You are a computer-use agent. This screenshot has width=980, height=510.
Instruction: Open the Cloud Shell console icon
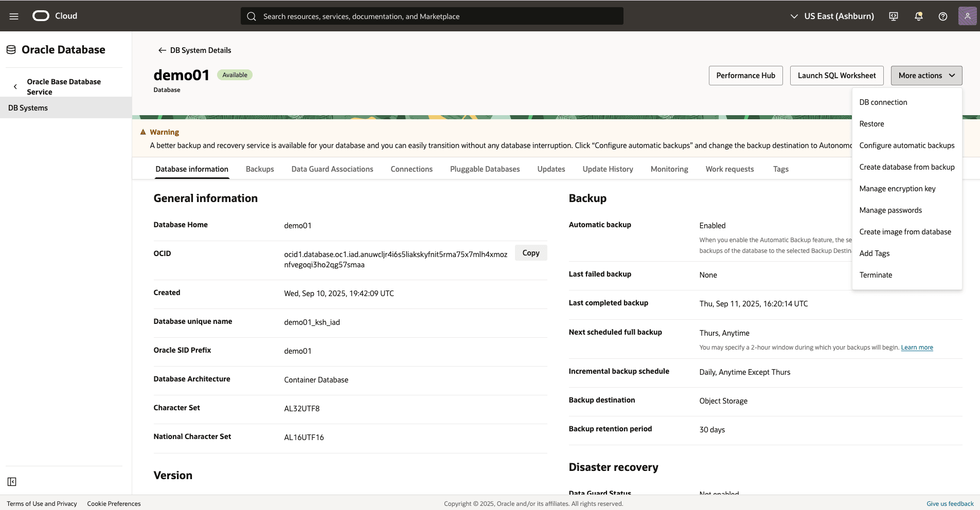point(893,16)
